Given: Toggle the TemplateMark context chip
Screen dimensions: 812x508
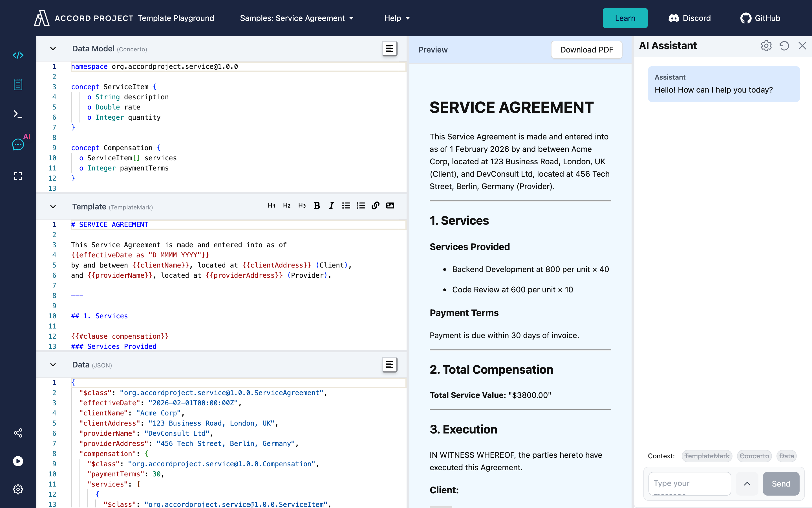Looking at the screenshot, I should click(x=707, y=456).
